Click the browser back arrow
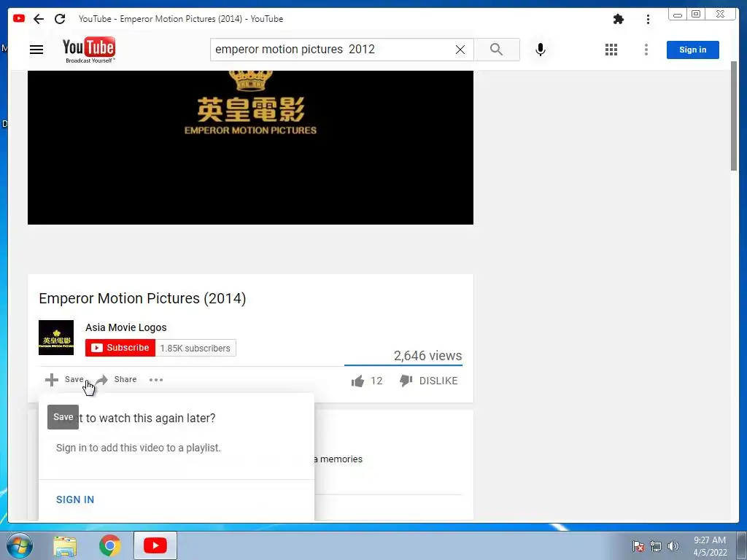The height and width of the screenshot is (560, 747). pos(39,19)
